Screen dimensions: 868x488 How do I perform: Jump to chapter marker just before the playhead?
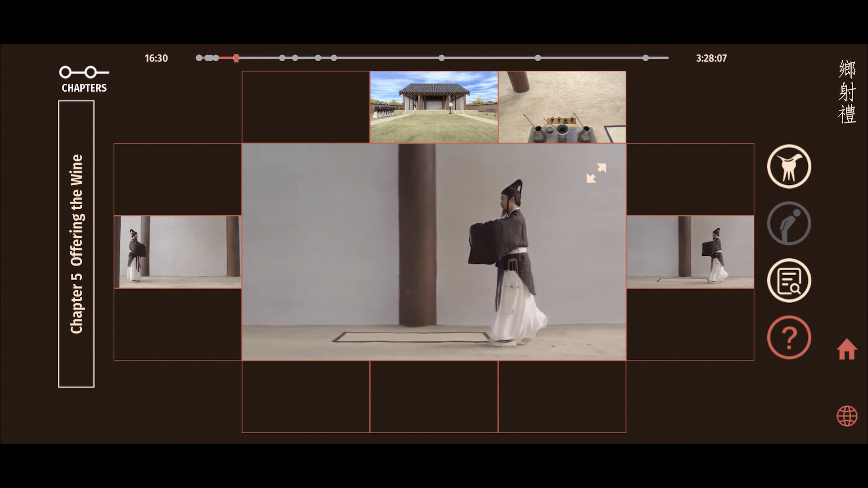click(216, 58)
